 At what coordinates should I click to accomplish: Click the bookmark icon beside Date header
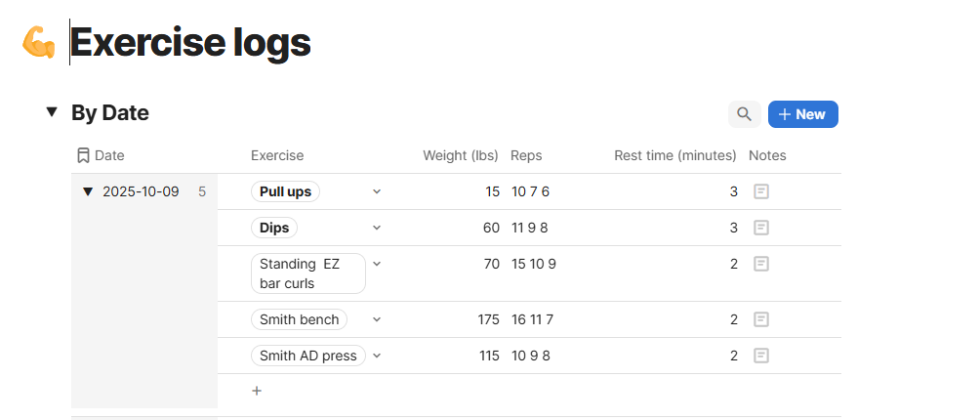pos(83,155)
